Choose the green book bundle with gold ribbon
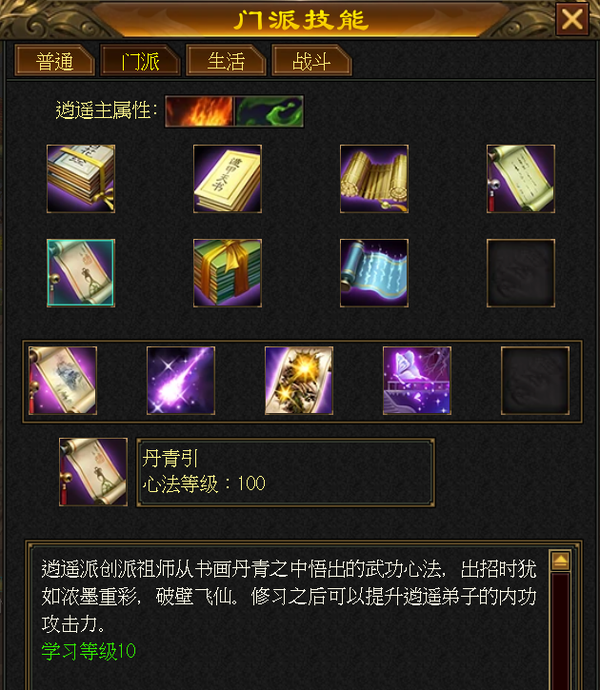This screenshot has height=690, width=600. pyautogui.click(x=227, y=273)
